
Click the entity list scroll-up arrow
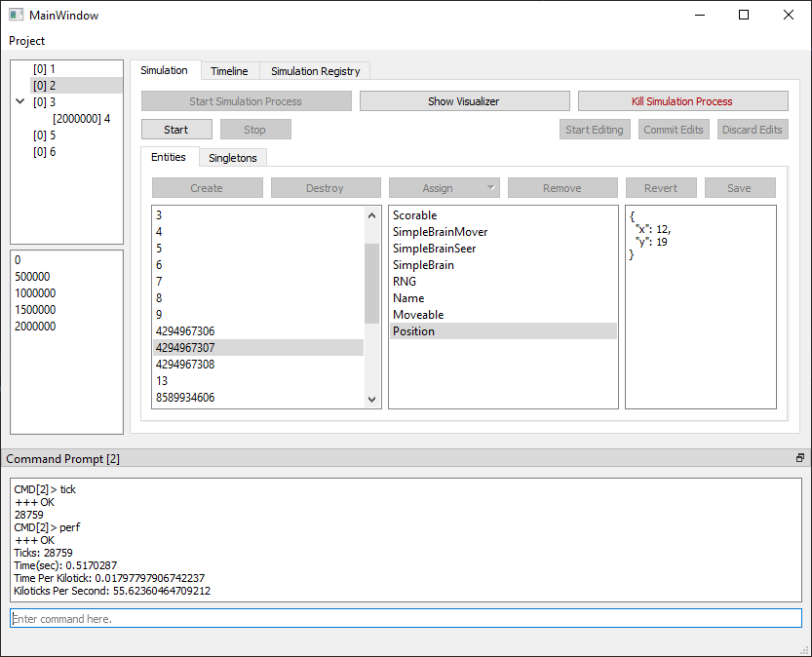point(371,215)
